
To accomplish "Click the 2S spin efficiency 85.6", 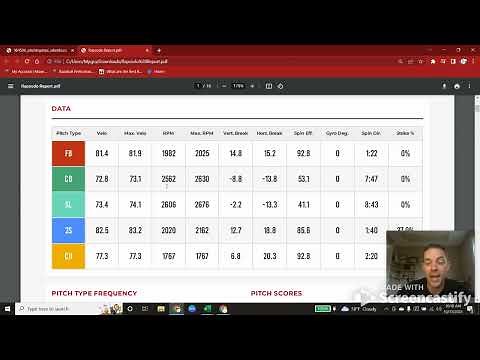I will tap(303, 230).
